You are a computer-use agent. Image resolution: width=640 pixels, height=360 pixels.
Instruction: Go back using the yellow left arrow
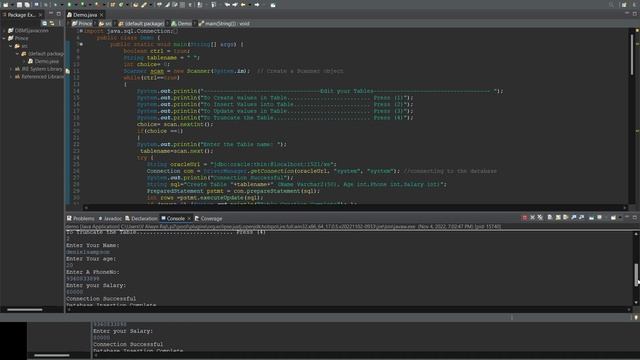pyautogui.click(x=243, y=4)
